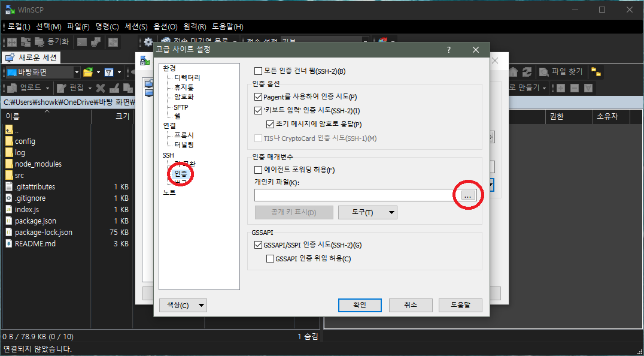Click the synchronized browsing toolbar icon

[x=26, y=42]
